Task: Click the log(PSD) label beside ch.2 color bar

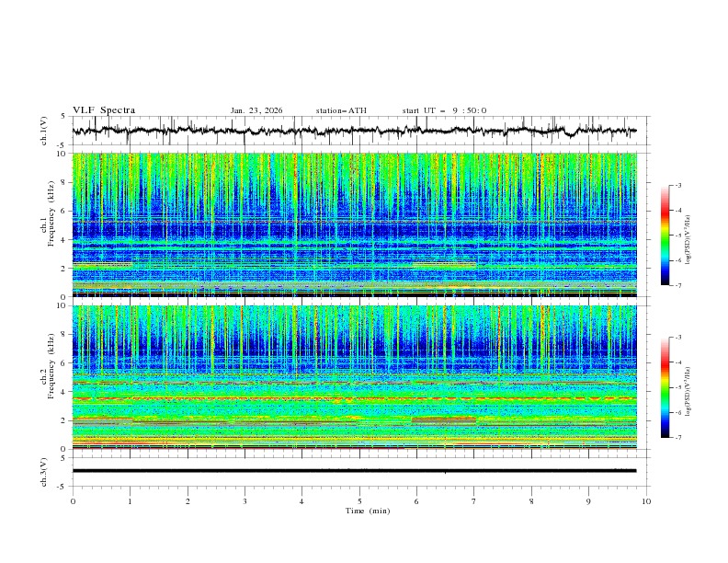Action: click(x=688, y=391)
